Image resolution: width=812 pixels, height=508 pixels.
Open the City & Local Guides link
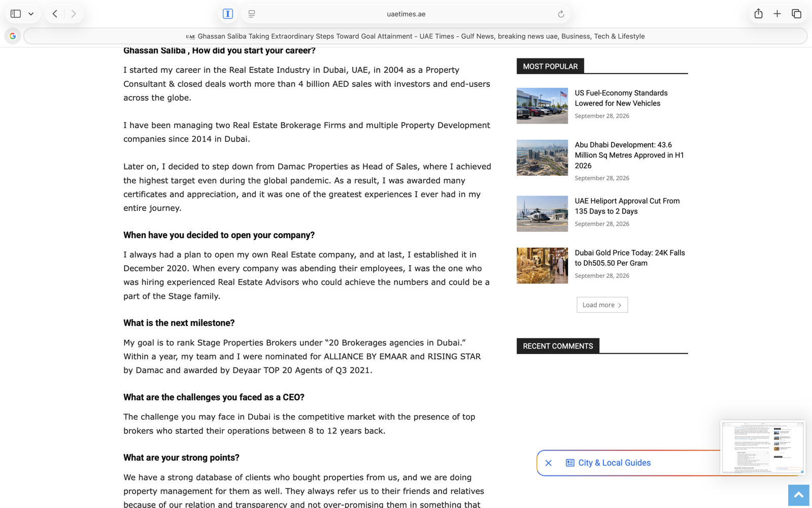point(614,463)
